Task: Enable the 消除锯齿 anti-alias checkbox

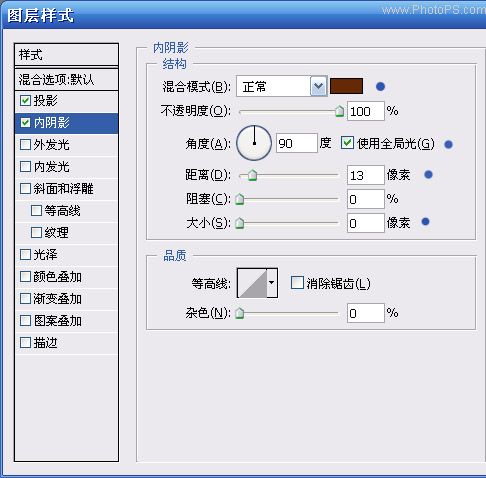Action: pyautogui.click(x=297, y=283)
